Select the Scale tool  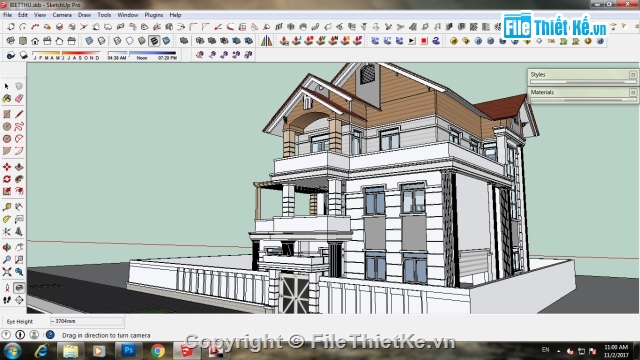coord(7,191)
